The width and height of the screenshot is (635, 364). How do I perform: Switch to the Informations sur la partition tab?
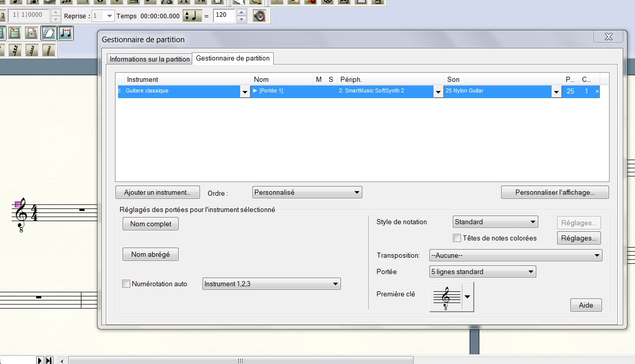(x=149, y=58)
